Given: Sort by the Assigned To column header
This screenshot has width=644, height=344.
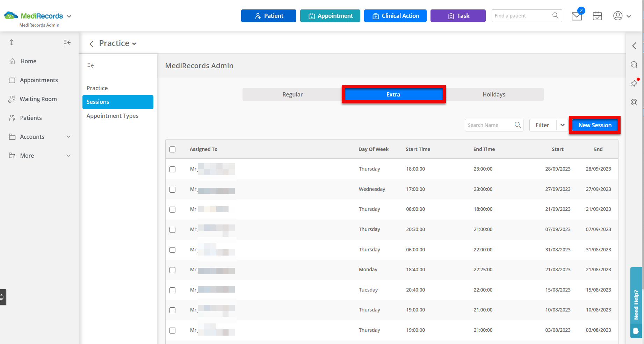Looking at the screenshot, I should coord(203,149).
